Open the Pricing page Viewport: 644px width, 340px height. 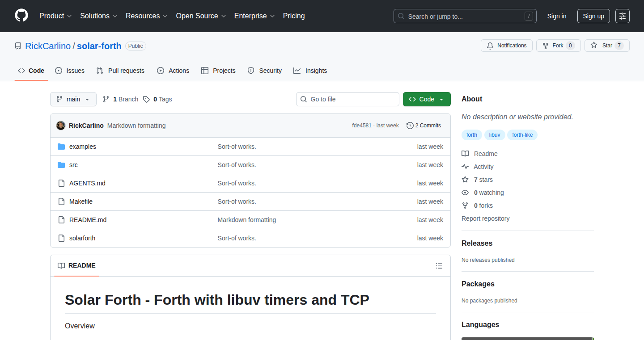point(294,16)
